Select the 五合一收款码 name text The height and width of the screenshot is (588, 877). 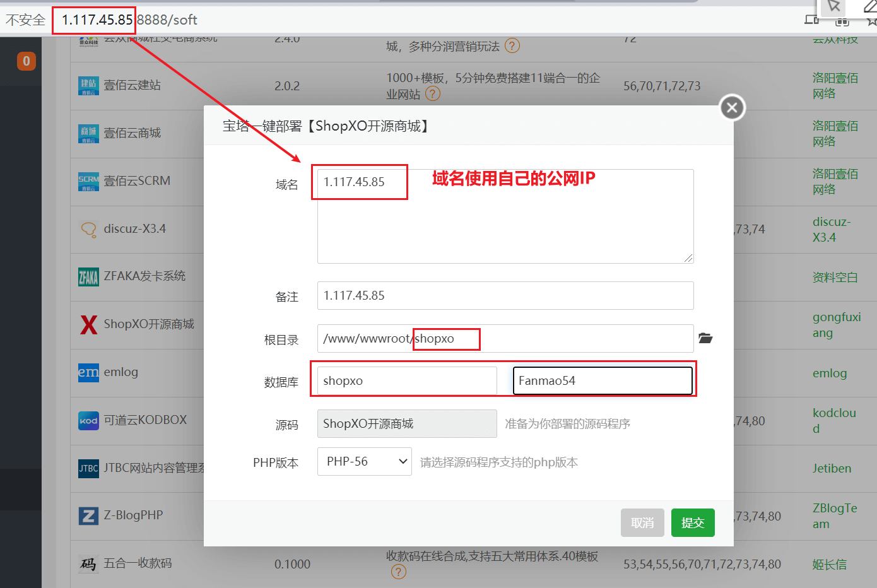click(138, 563)
